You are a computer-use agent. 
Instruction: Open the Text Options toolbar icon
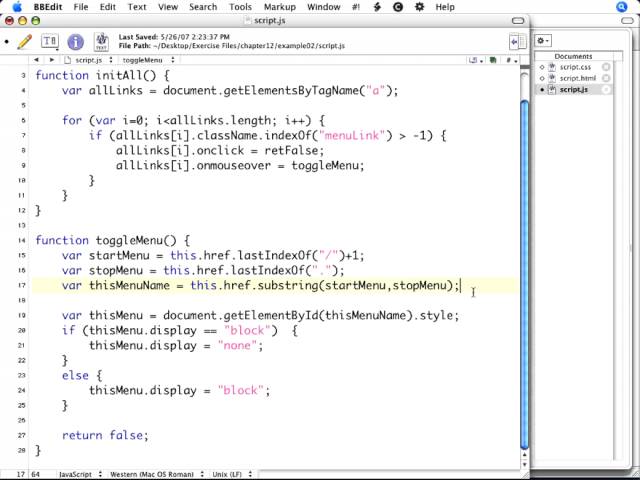49,41
